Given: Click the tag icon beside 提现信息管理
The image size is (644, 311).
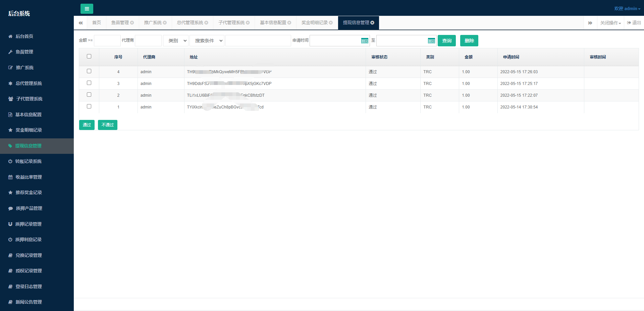Looking at the screenshot, I should (x=10, y=146).
